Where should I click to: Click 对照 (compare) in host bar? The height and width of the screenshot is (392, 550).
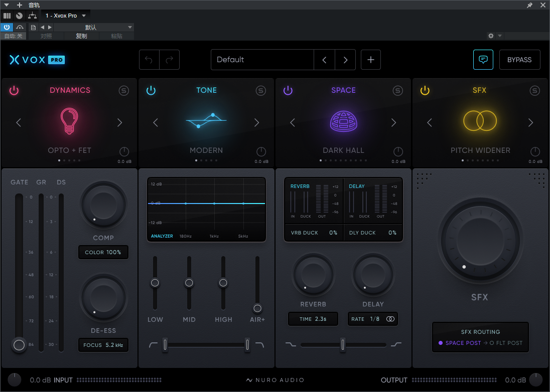click(46, 36)
